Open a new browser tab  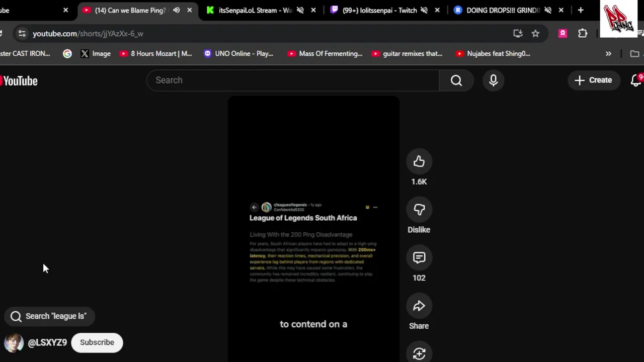click(581, 10)
